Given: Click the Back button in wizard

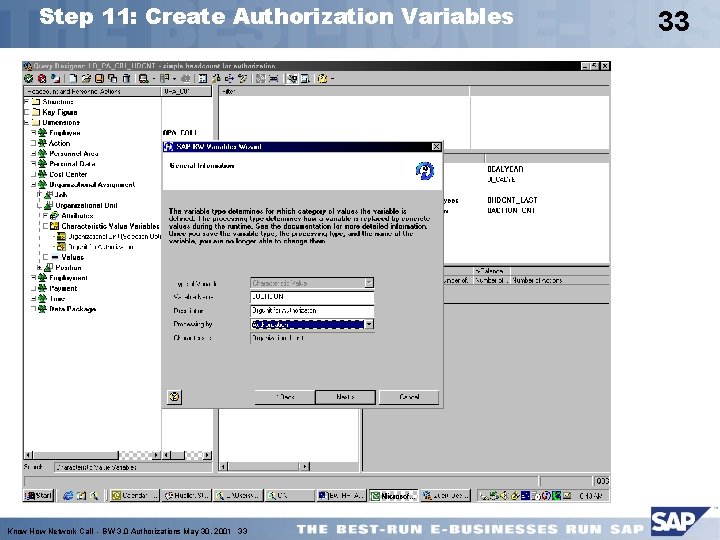Looking at the screenshot, I should (285, 397).
